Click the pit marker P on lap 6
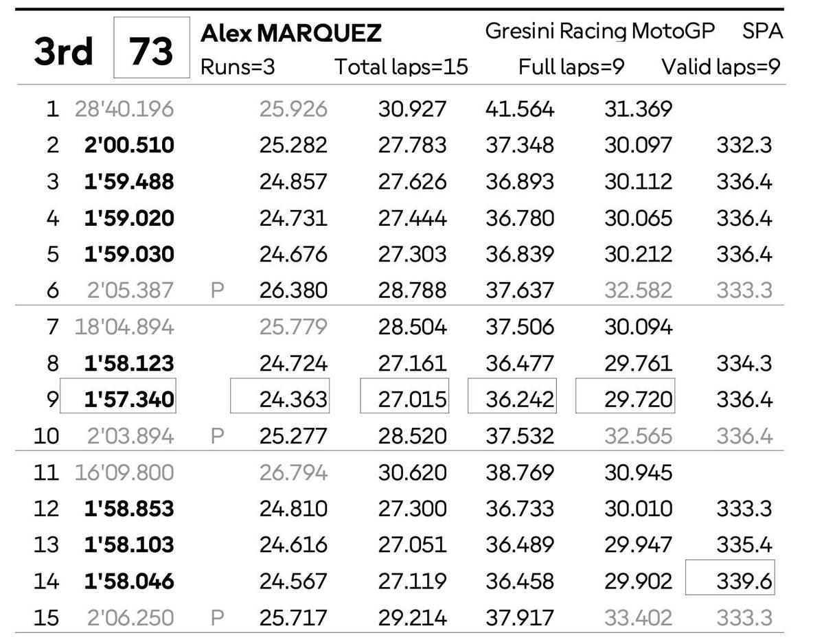This screenshot has width=824, height=644. tap(217, 290)
